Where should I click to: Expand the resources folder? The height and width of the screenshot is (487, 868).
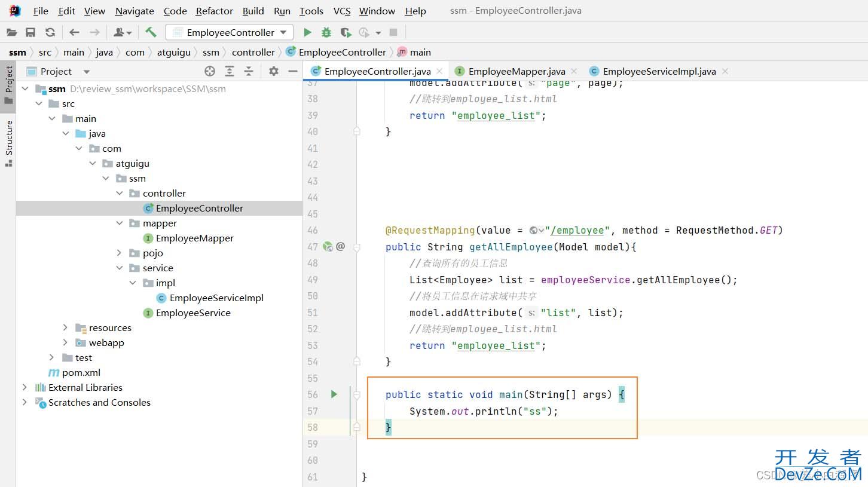pos(66,327)
